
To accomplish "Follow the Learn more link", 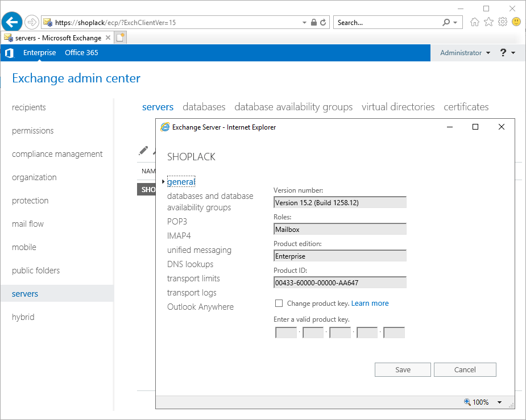I will [x=370, y=303].
